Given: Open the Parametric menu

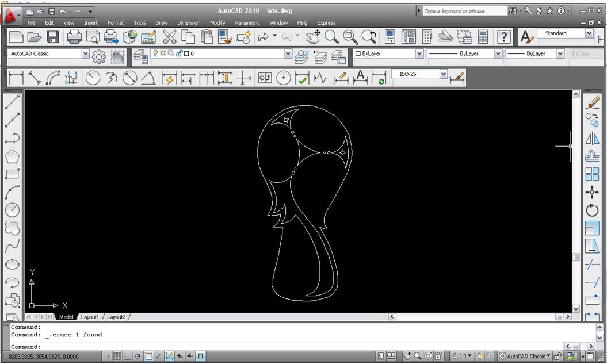Looking at the screenshot, I should pos(247,23).
